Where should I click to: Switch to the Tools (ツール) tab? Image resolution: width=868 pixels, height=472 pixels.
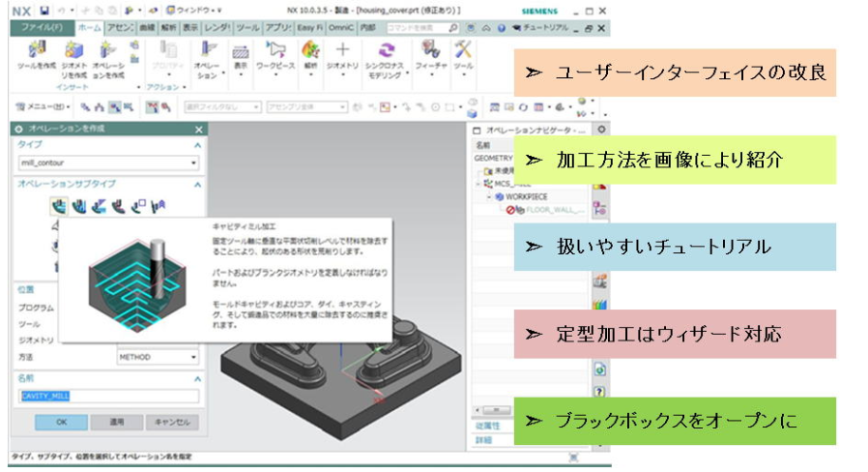[x=247, y=28]
